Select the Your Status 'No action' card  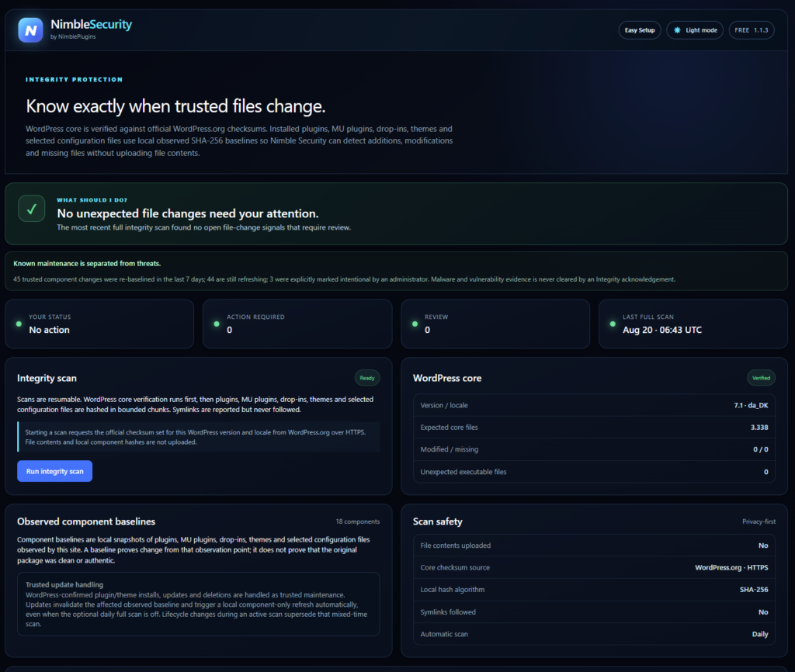pyautogui.click(x=99, y=324)
